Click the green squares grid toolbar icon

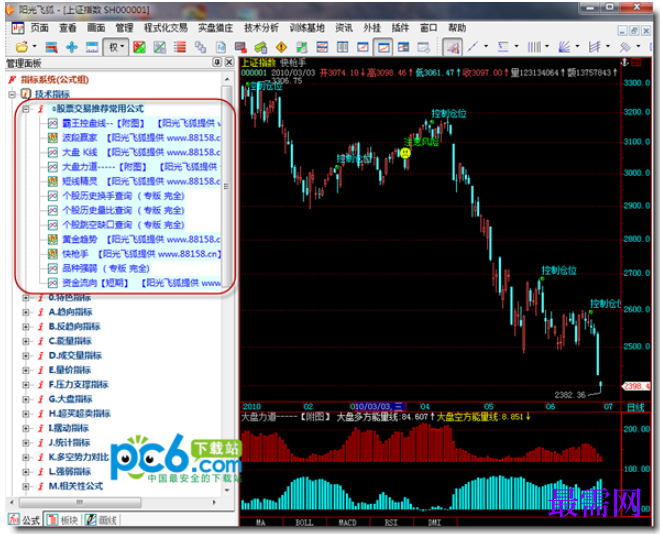click(301, 47)
